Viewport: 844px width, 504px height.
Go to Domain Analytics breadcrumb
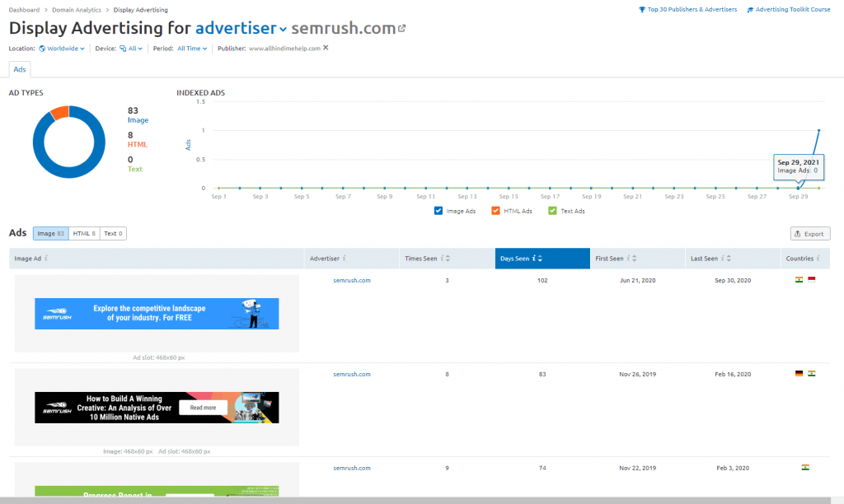tap(77, 10)
